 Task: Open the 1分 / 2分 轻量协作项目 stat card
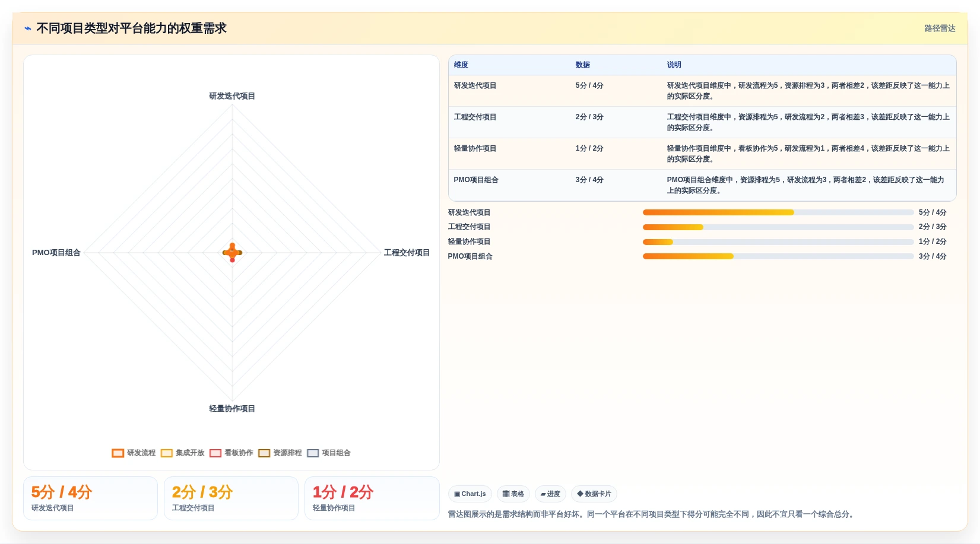coord(372,498)
